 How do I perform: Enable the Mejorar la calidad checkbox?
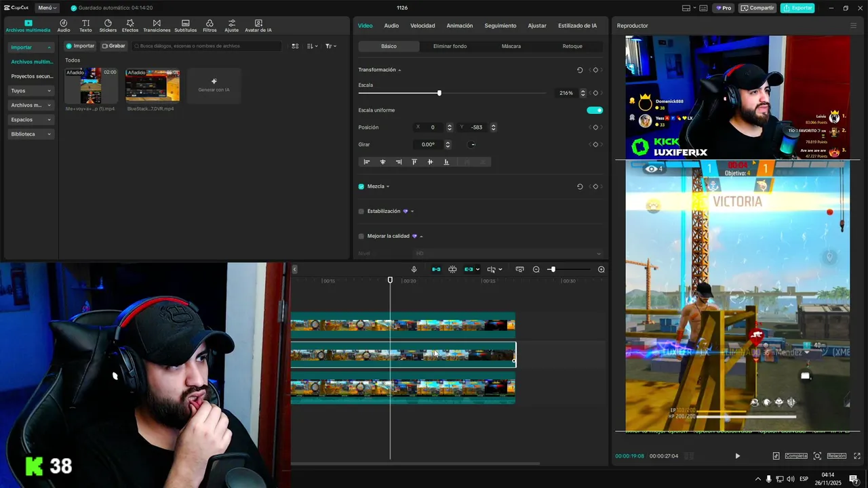(x=361, y=236)
